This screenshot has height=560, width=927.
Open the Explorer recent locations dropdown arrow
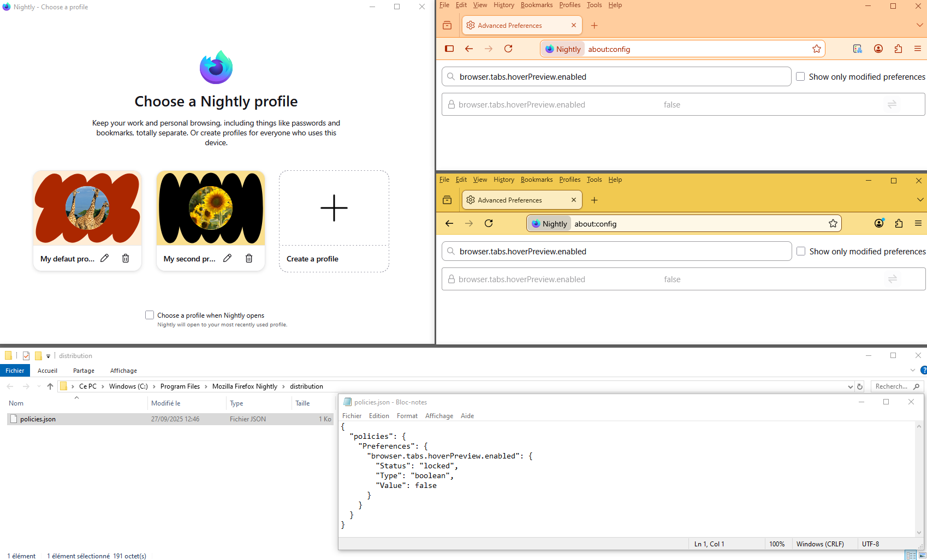[39, 386]
